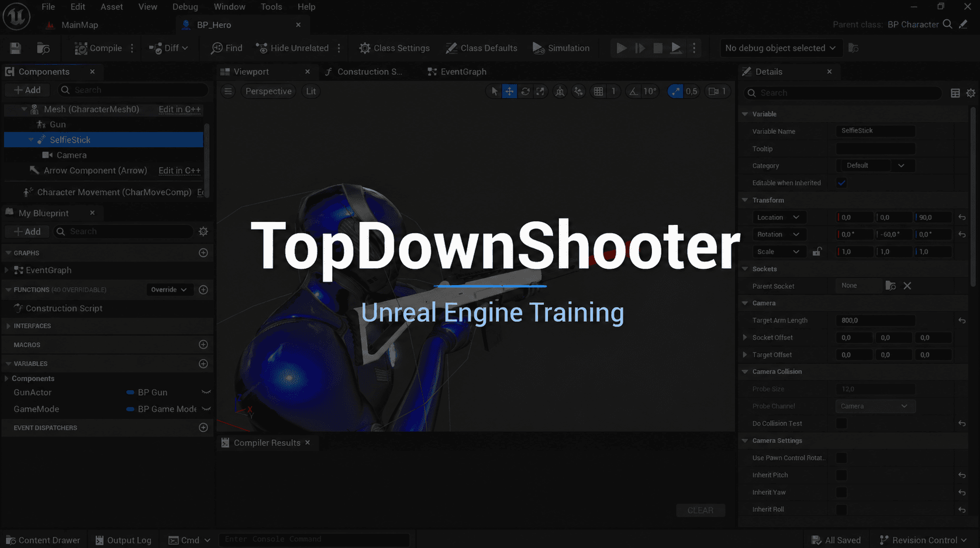
Task: Select the scale tool in viewport
Action: [x=540, y=91]
